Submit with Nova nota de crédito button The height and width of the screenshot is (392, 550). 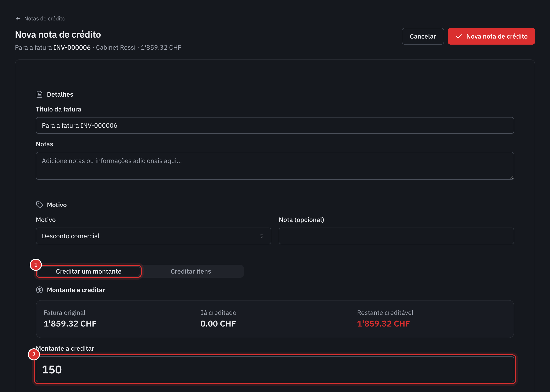491,36
